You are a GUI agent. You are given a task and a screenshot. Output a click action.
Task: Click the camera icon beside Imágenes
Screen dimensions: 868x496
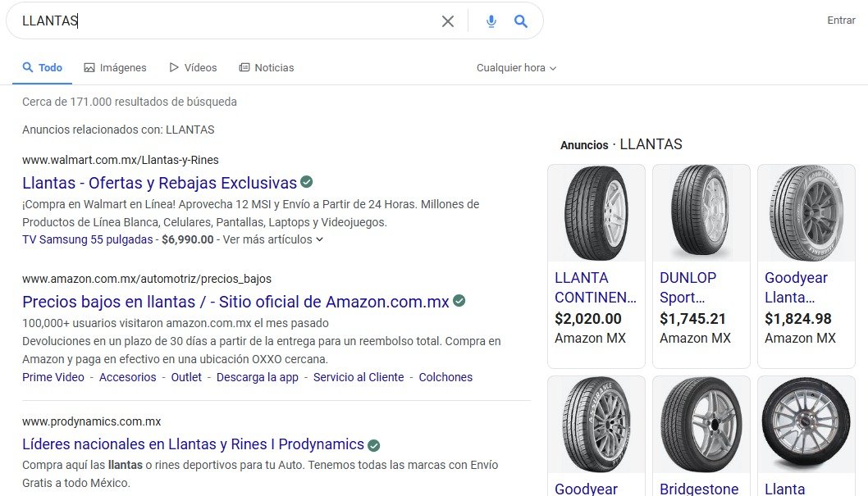pyautogui.click(x=88, y=67)
